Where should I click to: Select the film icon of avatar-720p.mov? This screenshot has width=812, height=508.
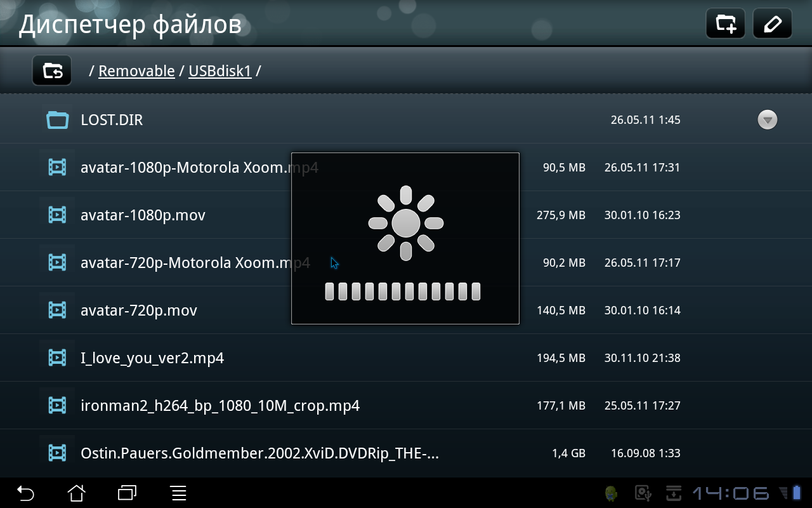click(57, 310)
